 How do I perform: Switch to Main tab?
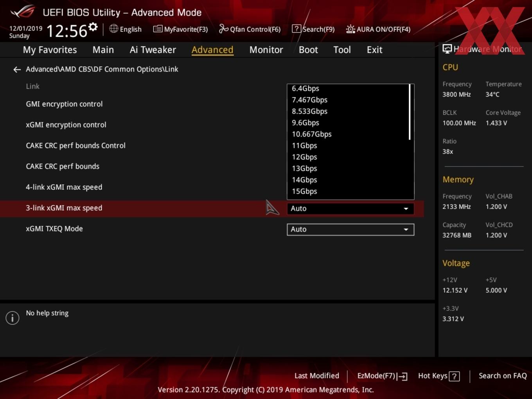(103, 50)
